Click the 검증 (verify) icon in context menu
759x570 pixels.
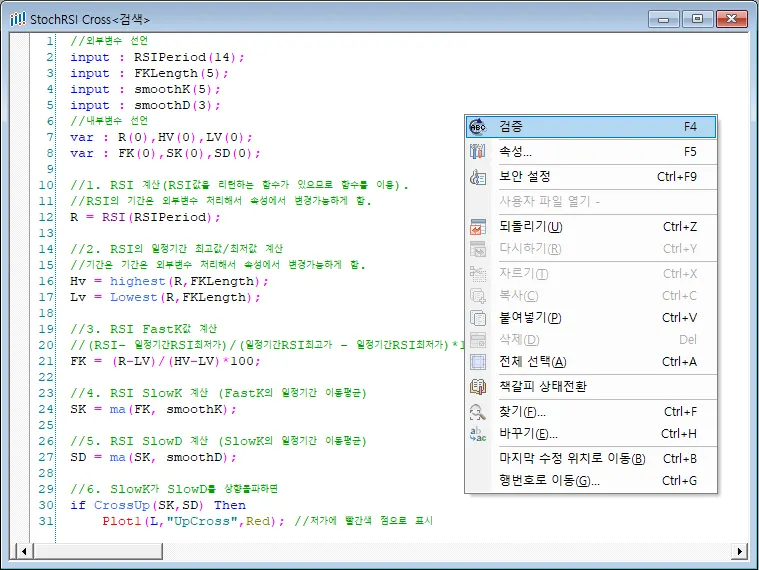click(477, 127)
